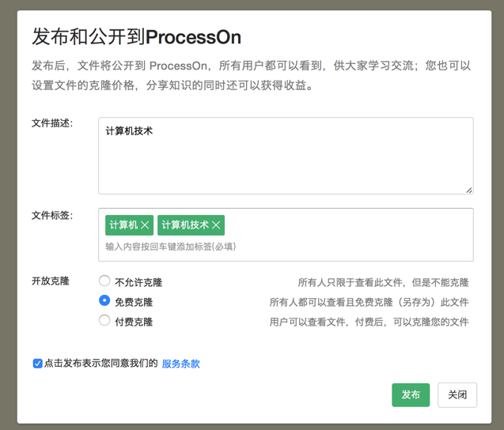Click the 文件标签 field label
504x430 pixels.
(x=52, y=215)
